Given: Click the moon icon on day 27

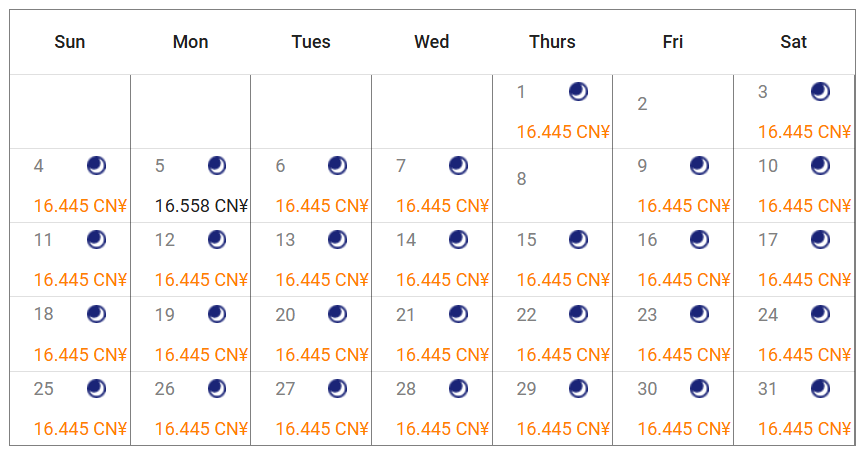Looking at the screenshot, I should coord(337,388).
